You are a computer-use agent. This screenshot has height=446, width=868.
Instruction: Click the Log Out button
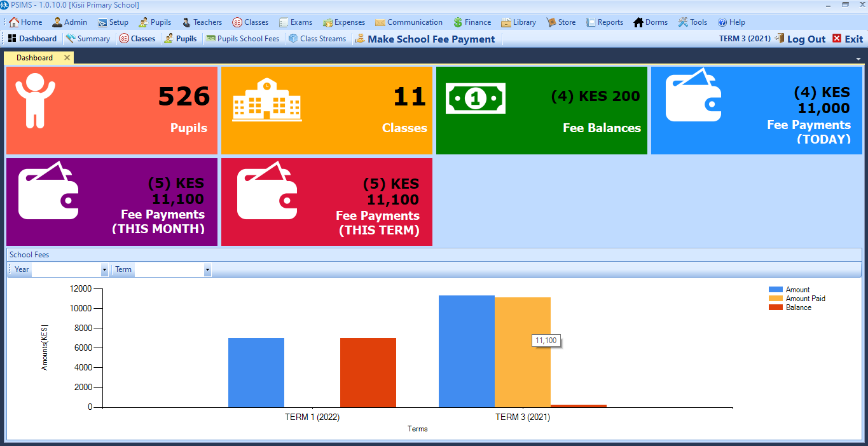pos(800,39)
